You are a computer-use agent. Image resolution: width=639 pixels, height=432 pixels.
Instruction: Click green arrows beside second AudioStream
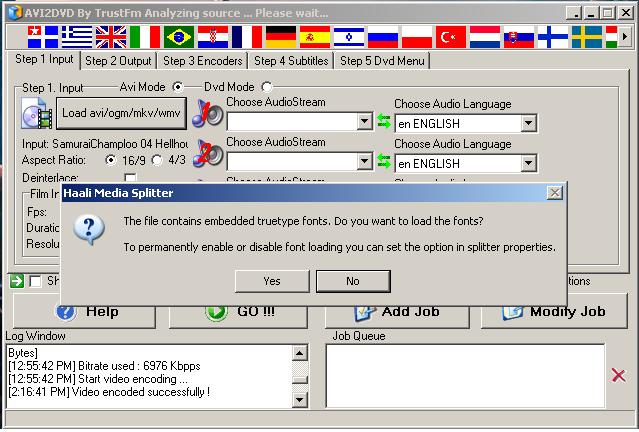coord(384,161)
